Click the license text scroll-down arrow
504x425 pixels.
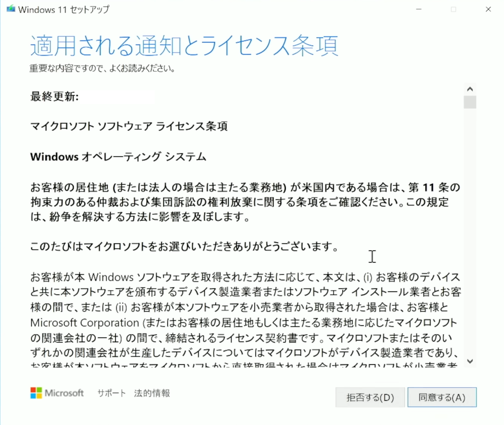470,361
